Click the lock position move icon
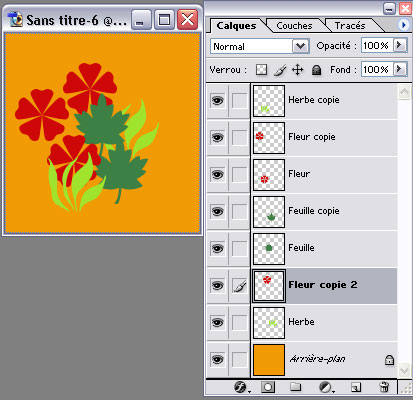Viewport: 413px width, 400px height. coord(297,70)
